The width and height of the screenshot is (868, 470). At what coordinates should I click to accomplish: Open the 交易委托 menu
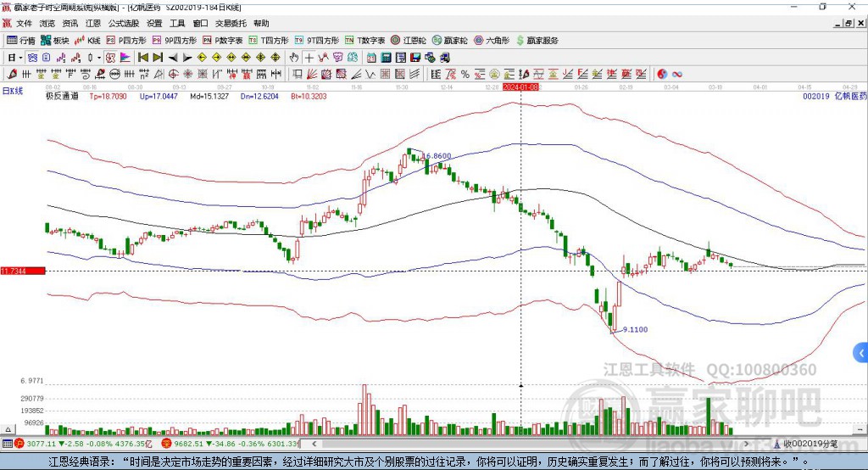pyautogui.click(x=231, y=24)
